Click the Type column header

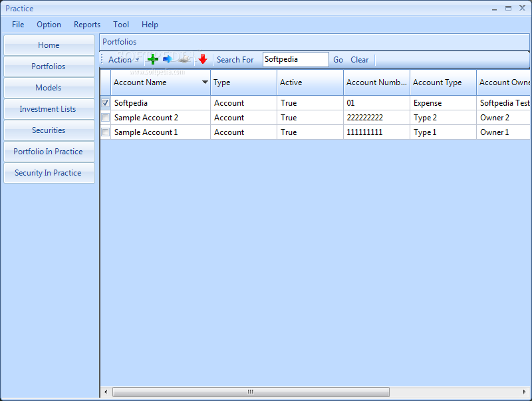click(243, 82)
